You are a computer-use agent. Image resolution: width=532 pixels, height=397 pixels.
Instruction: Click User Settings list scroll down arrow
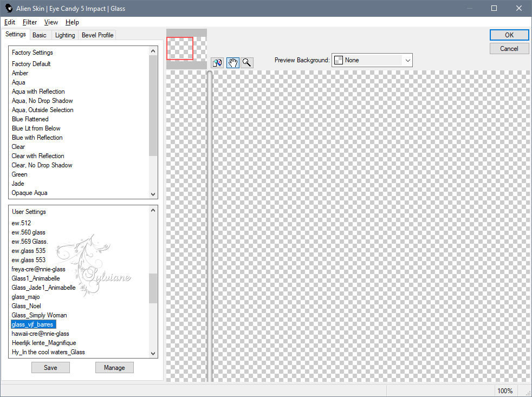click(x=153, y=354)
